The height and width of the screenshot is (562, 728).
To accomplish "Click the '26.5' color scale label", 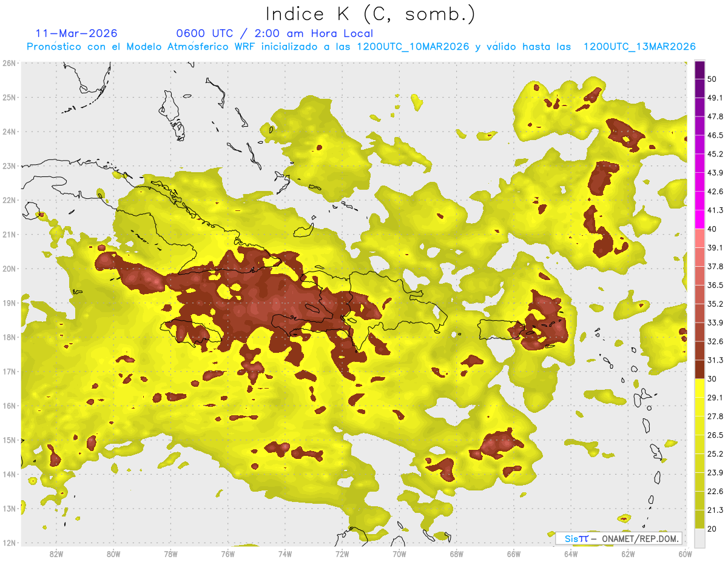I will (715, 435).
